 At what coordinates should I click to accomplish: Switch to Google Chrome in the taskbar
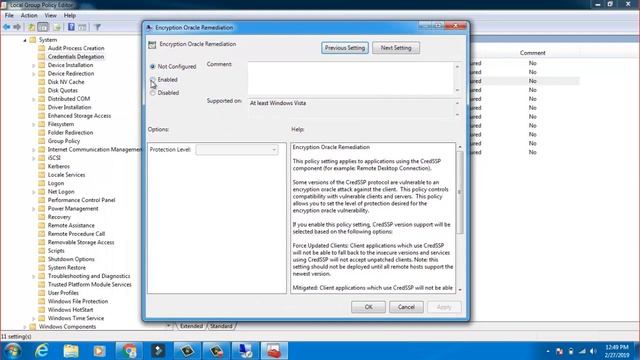coord(129,351)
